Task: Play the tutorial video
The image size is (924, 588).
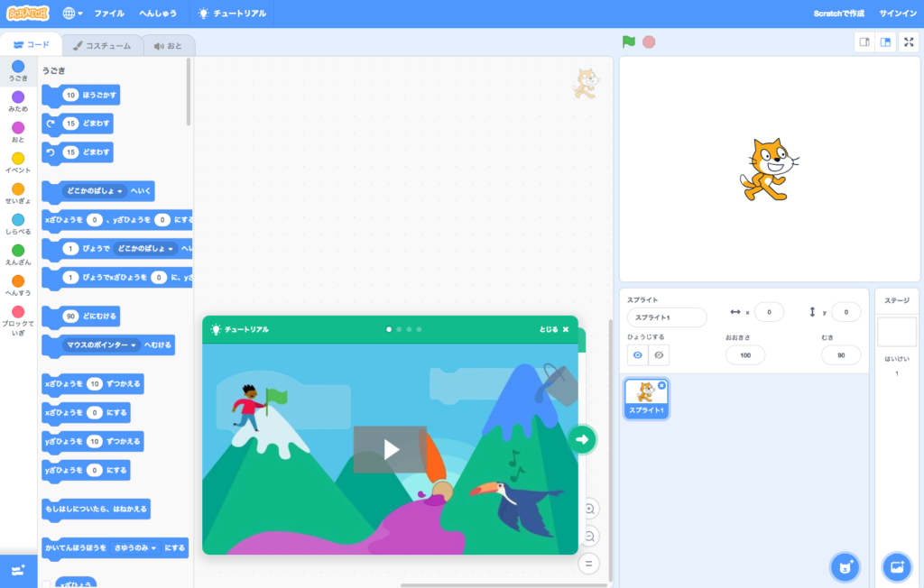Action: [390, 449]
